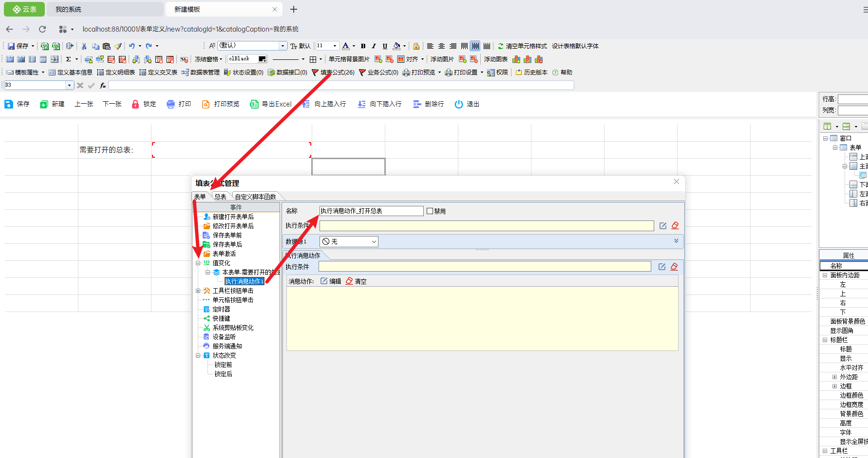The height and width of the screenshot is (458, 868).
Task: Click the paste clipboard icon
Action: coord(107,46)
